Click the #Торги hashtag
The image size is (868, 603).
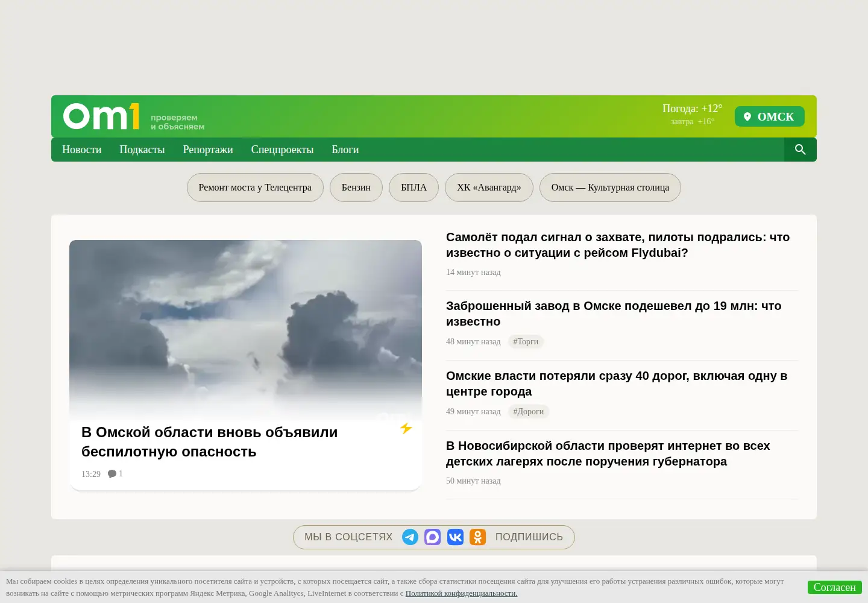pyautogui.click(x=526, y=341)
